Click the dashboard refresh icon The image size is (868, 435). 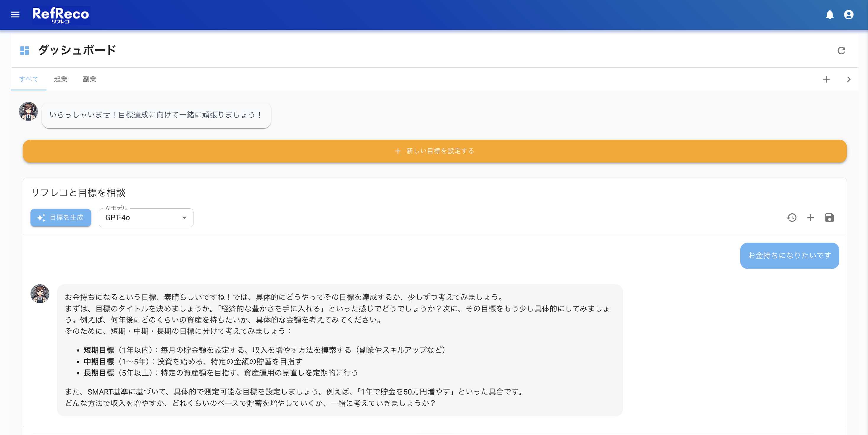841,51
